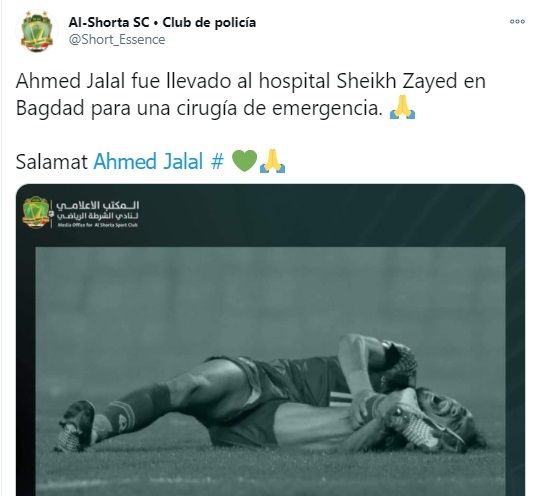Screen dimensions: 540x496
Task: Click the green heart emoji
Action: [245, 161]
